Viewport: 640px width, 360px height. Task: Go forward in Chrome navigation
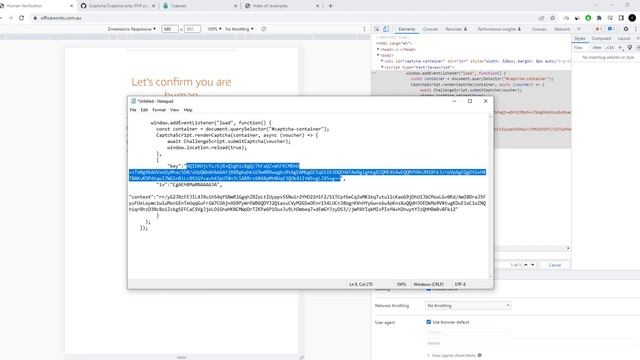(11, 18)
